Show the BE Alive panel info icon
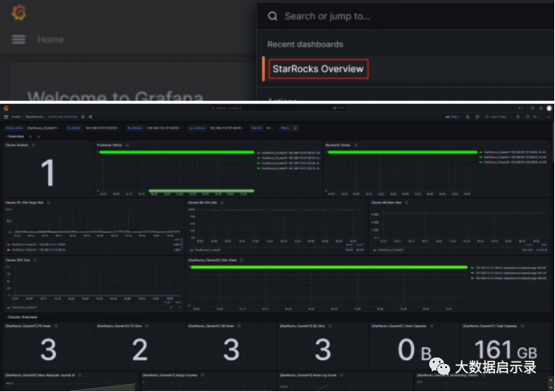 coord(330,326)
